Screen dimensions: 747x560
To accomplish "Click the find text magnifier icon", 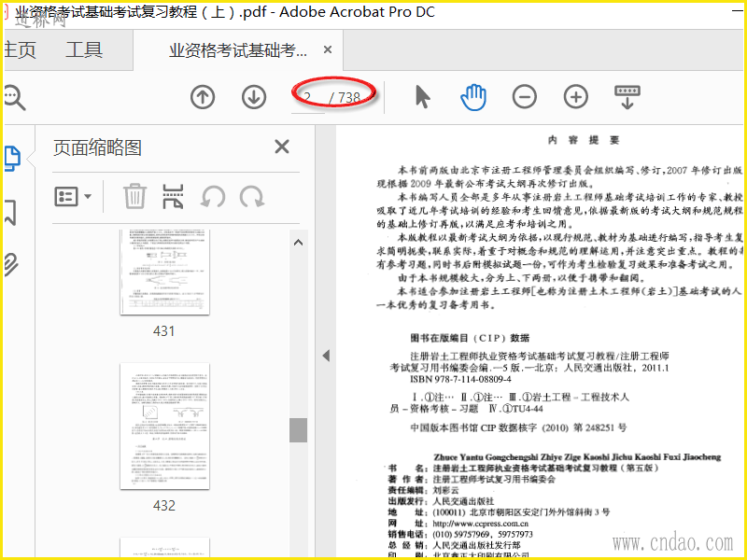I will click(14, 98).
